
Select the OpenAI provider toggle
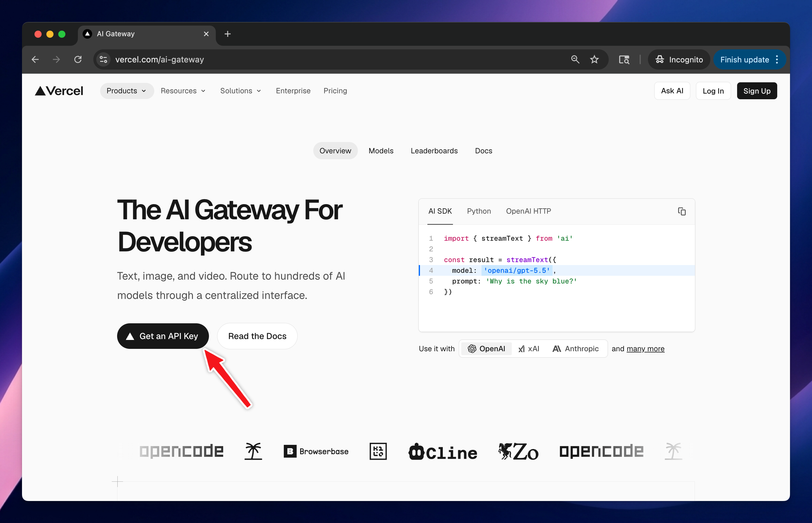(486, 349)
